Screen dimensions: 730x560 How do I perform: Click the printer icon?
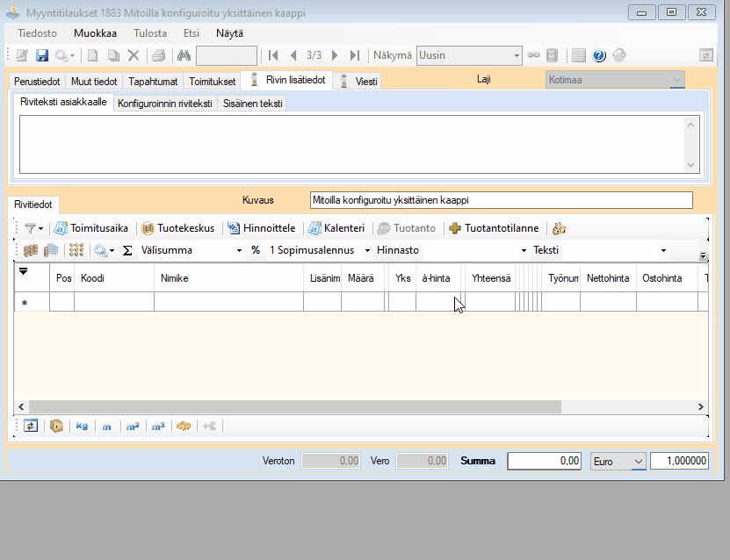(159, 56)
